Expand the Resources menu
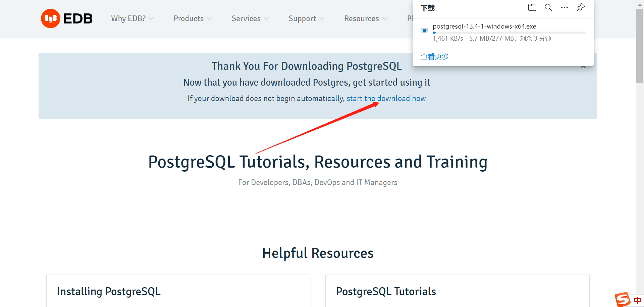The image size is (644, 307). coord(366,18)
